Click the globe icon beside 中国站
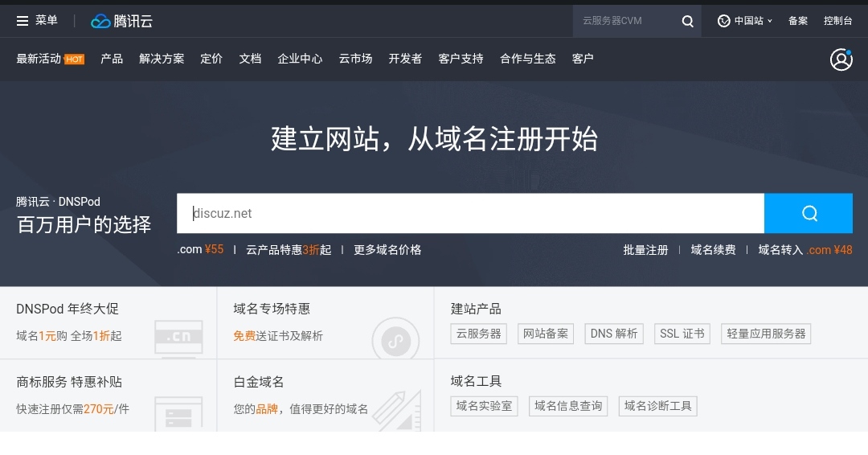This screenshot has width=868, height=455. click(724, 21)
